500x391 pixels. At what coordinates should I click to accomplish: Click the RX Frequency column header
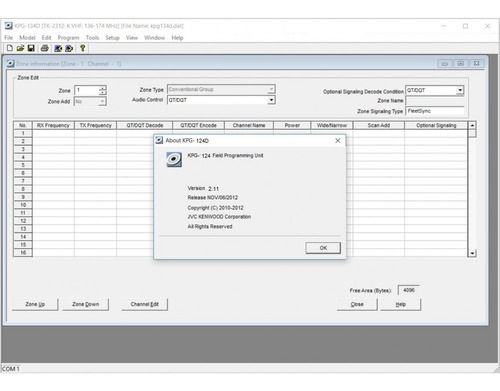tap(53, 125)
